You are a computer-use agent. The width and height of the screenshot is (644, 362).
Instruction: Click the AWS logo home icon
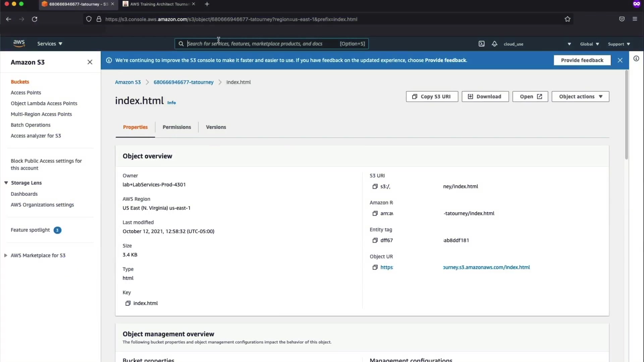pyautogui.click(x=19, y=44)
